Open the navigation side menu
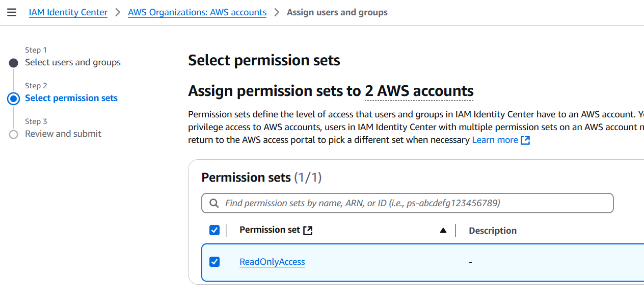 (12, 12)
